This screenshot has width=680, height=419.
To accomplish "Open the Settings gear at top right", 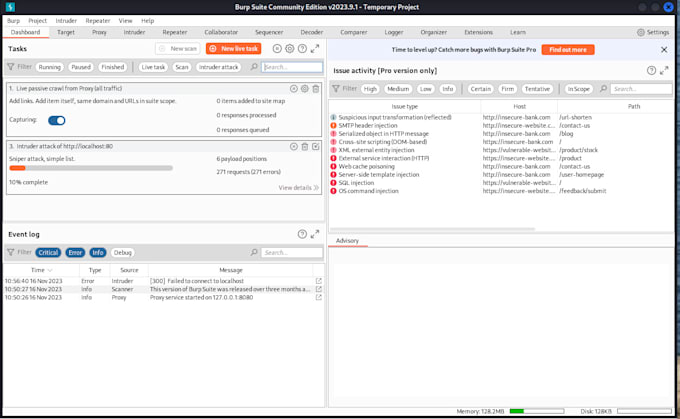I will [641, 32].
